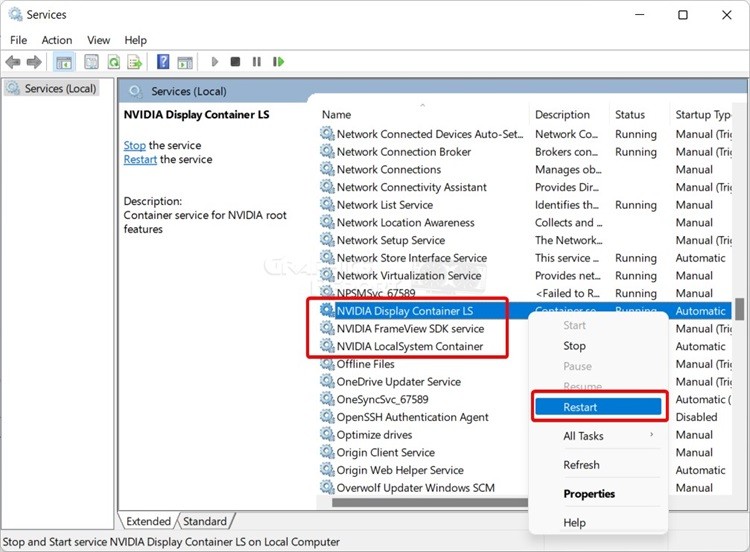Sort by the Startup Type column header
The width and height of the screenshot is (750, 552).
tap(701, 114)
